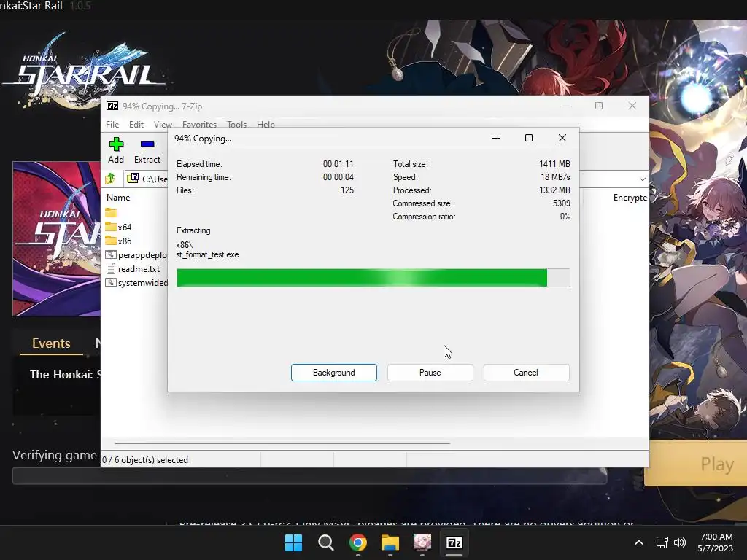This screenshot has width=747, height=560.
Task: Select the readme.txt file
Action: click(x=133, y=268)
